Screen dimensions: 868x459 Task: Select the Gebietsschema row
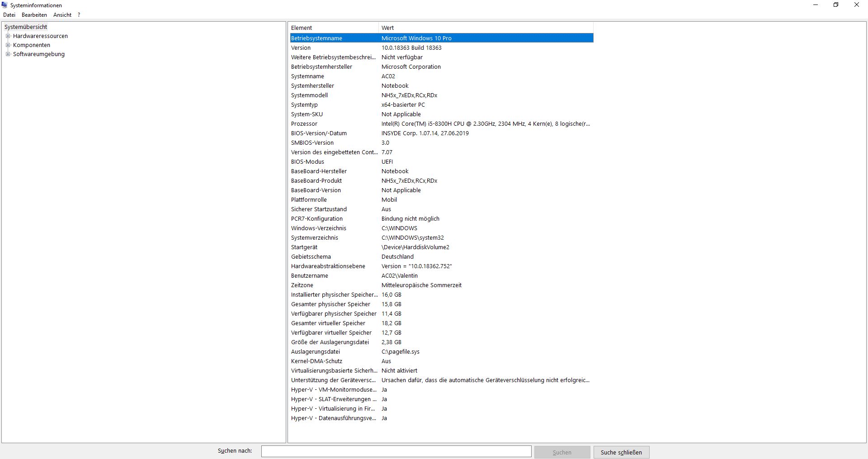442,257
